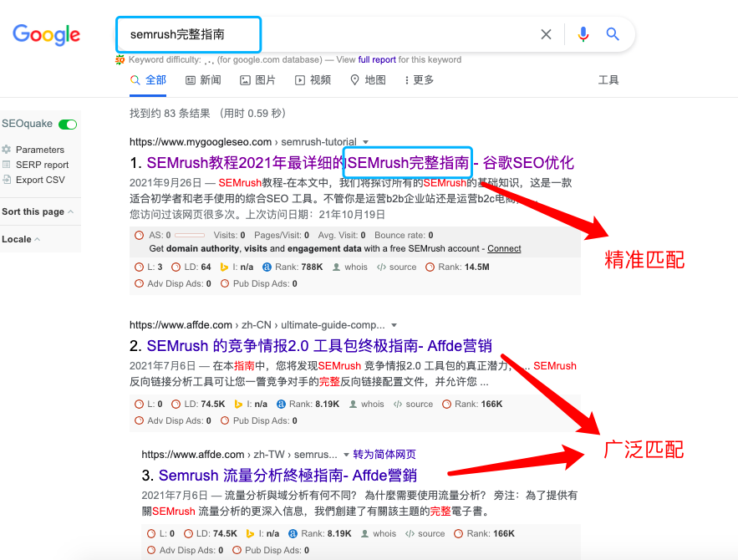Switch to the 地图 tab
Viewport: 738px width, 560px height.
click(x=368, y=80)
